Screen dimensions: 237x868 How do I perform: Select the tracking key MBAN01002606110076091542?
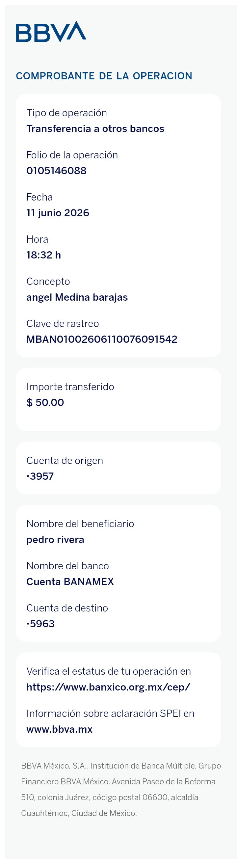tap(102, 339)
